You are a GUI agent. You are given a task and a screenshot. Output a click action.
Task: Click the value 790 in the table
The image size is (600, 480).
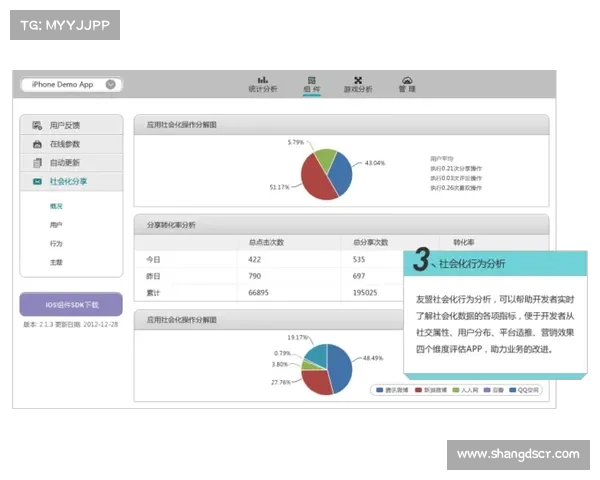pyautogui.click(x=254, y=276)
